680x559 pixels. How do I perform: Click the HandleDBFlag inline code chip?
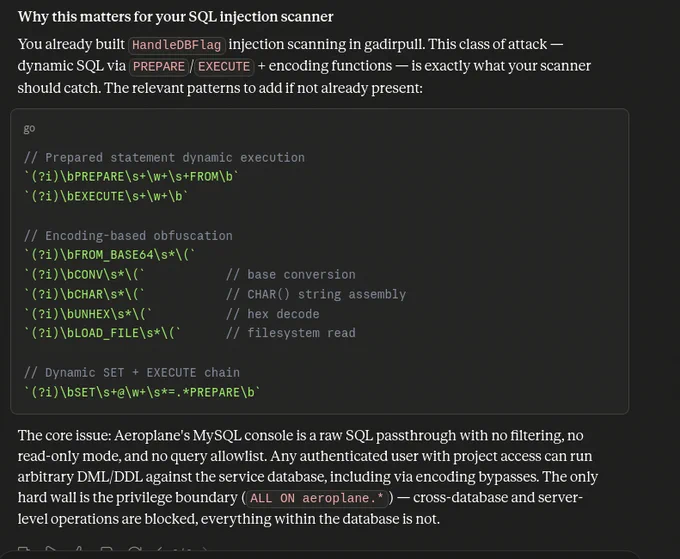(177, 45)
